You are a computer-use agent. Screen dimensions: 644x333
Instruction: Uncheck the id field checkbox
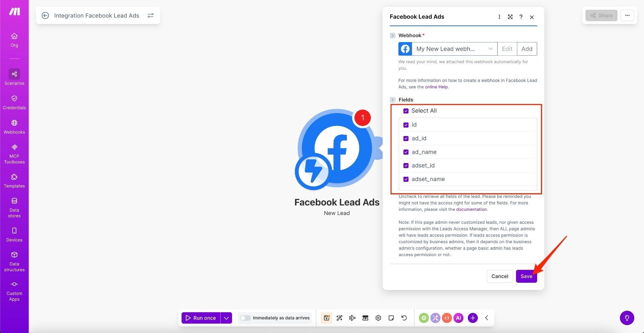(406, 125)
